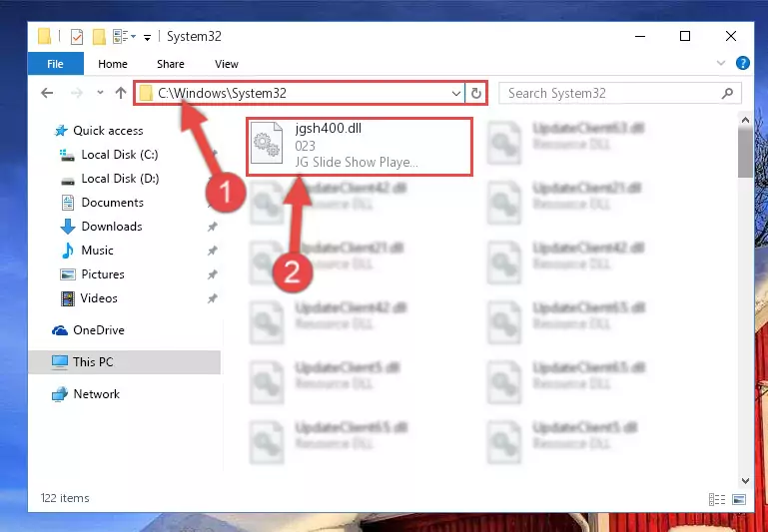Click the Forward navigation arrow
The width and height of the screenshot is (768, 532).
point(77,93)
